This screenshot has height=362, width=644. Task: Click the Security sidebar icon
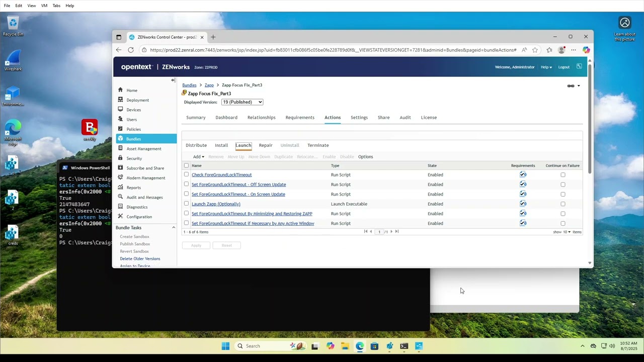click(x=120, y=158)
